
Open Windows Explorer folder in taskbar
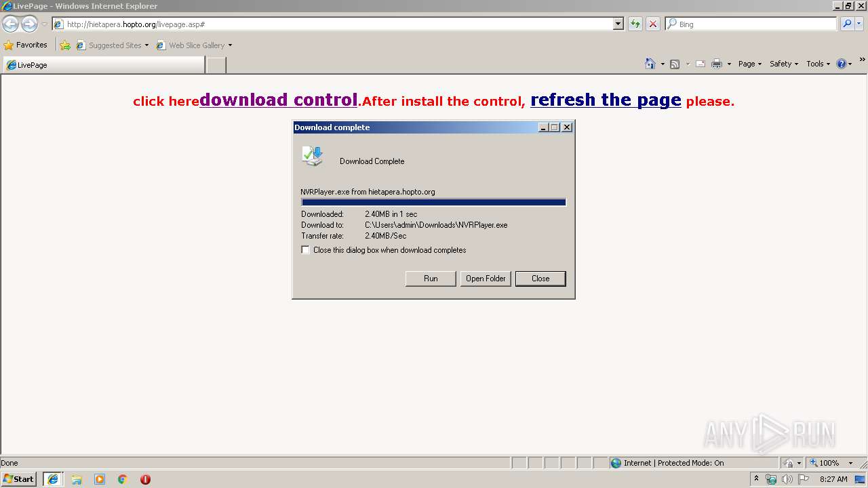tap(77, 479)
